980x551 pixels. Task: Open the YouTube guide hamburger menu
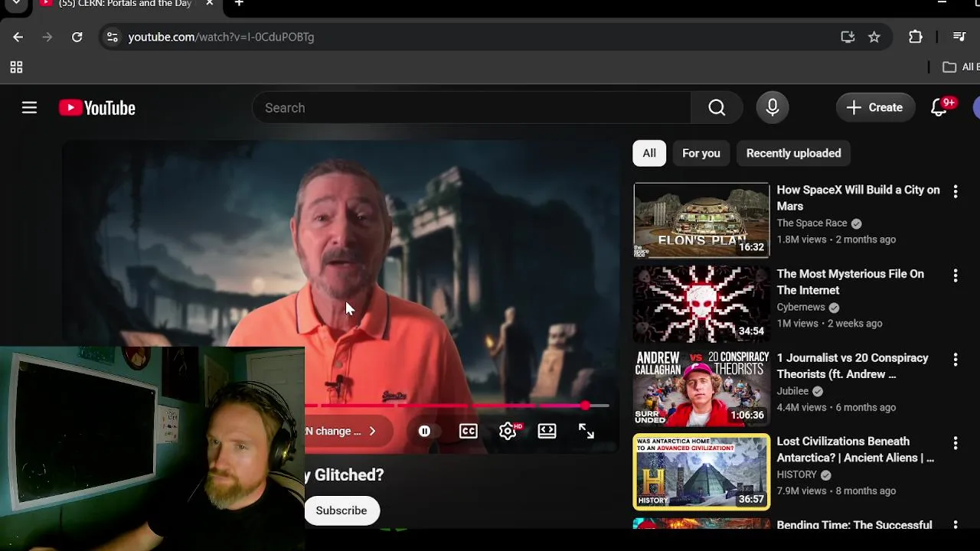coord(29,108)
